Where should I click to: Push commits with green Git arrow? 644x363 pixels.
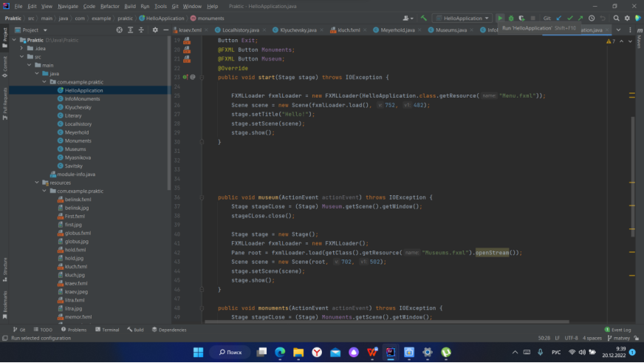point(580,18)
